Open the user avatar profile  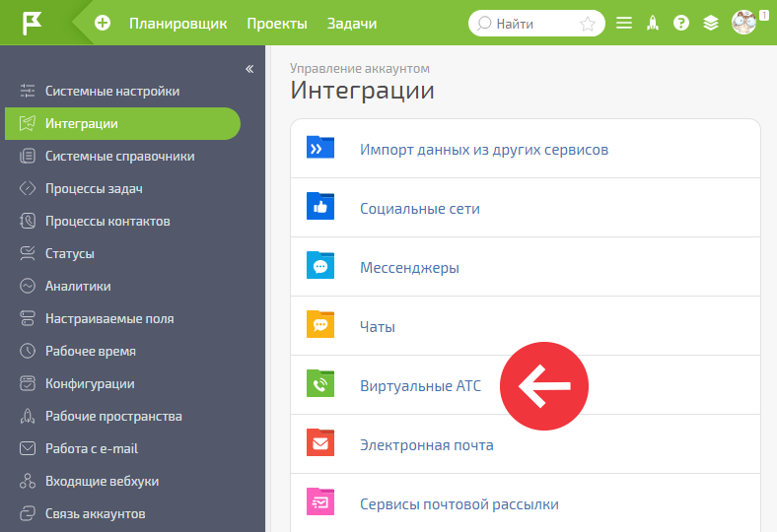[x=743, y=23]
